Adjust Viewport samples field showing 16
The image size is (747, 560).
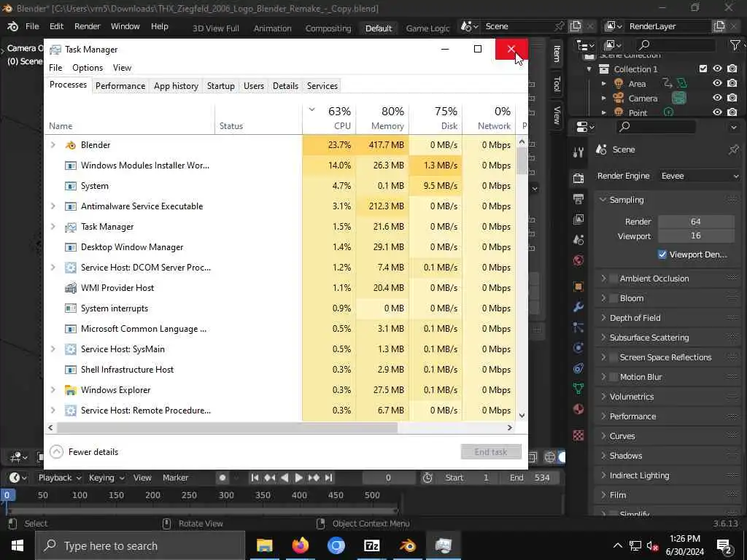696,236
